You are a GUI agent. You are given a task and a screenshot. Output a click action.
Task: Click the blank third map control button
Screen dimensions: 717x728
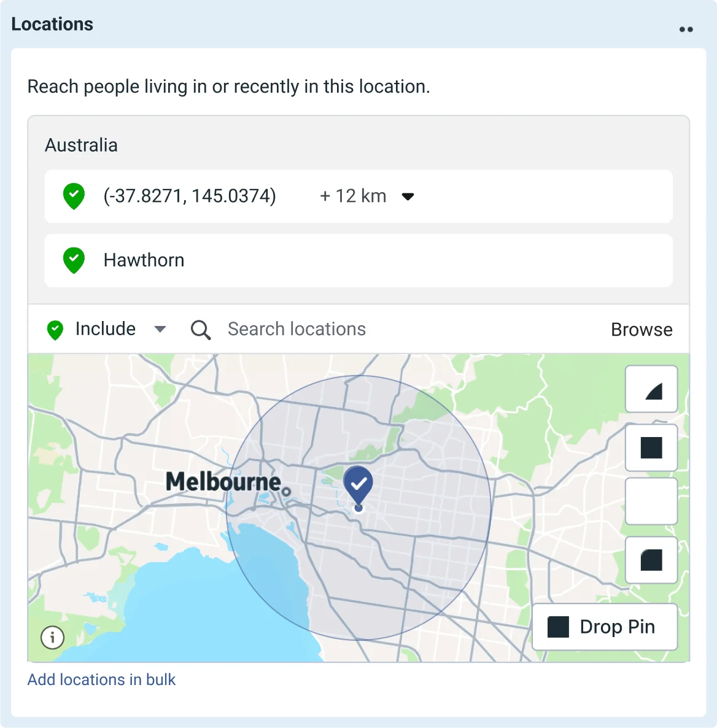(651, 501)
